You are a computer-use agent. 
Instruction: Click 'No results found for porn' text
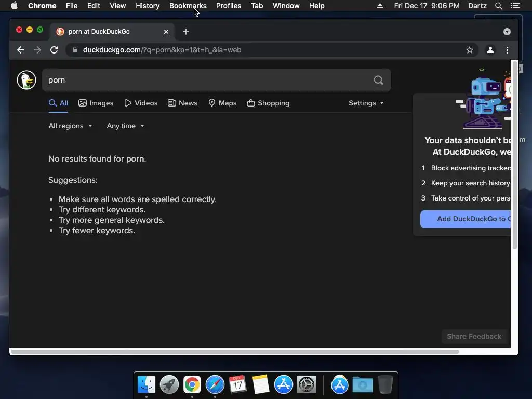97,159
